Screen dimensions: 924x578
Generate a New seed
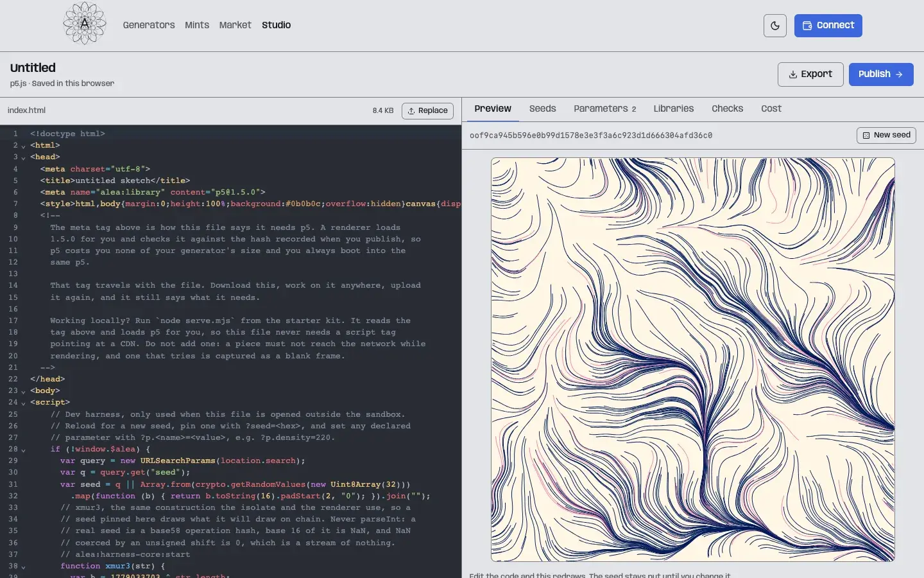pos(886,136)
